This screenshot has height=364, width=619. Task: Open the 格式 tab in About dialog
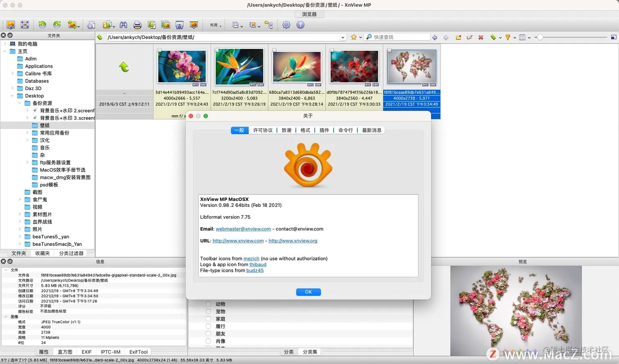click(305, 130)
